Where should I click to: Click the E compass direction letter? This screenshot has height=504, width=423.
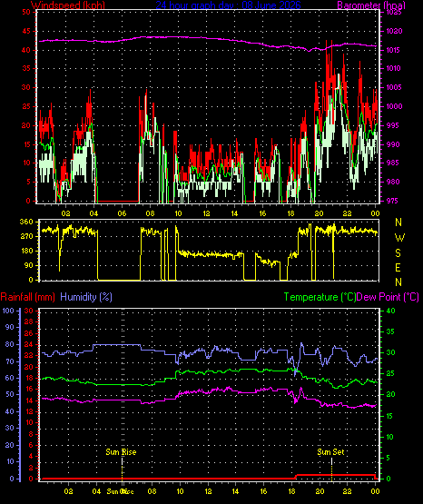click(x=398, y=267)
